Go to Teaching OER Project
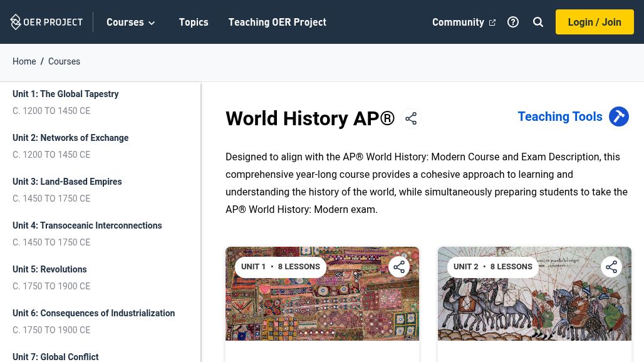644x362 pixels. coord(278,22)
